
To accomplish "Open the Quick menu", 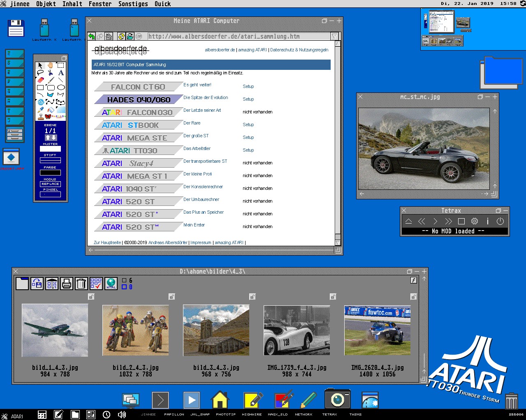I will 163,4.
